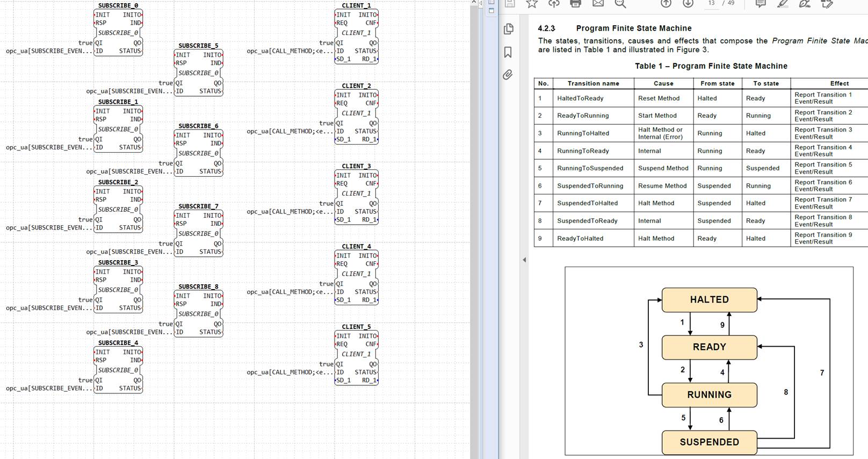Open the page thumbnails panel icon
This screenshot has height=459, width=868.
(508, 29)
